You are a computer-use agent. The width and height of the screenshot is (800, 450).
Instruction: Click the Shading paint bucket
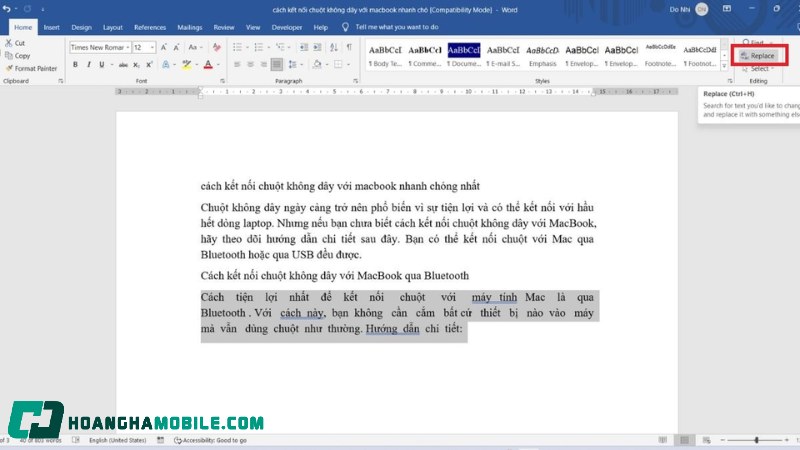pyautogui.click(x=317, y=64)
